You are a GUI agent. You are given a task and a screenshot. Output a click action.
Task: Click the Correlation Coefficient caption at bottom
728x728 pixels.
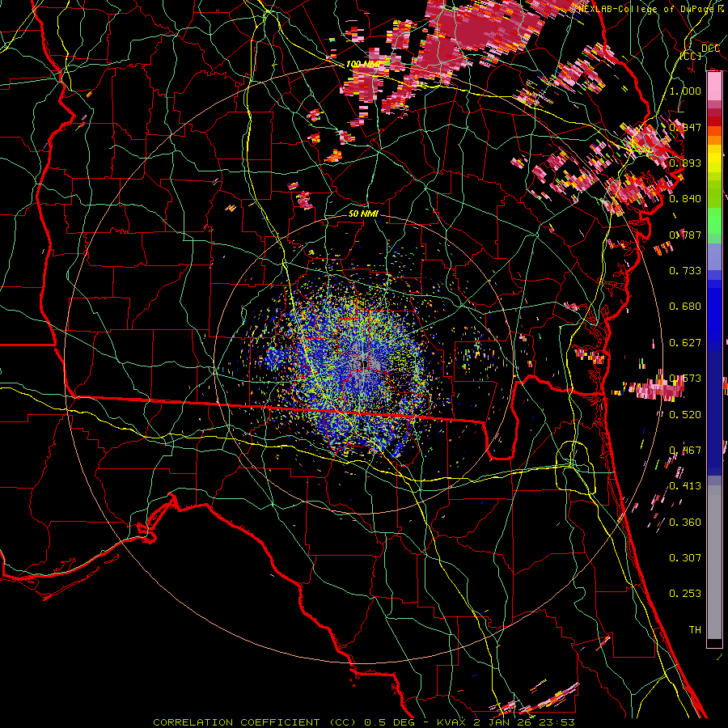coord(364,722)
